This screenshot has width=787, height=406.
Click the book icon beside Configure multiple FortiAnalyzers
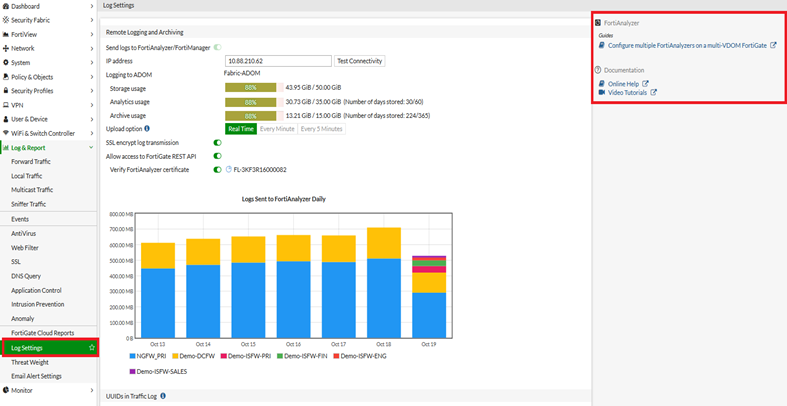point(602,45)
